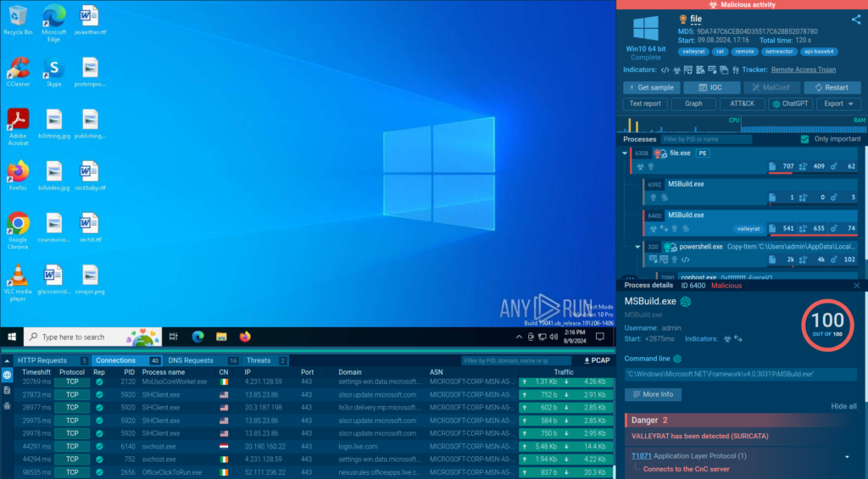Image resolution: width=868 pixels, height=479 pixels.
Task: Click the ChatGPT icon beside MSBuild.exe title
Action: 686,301
